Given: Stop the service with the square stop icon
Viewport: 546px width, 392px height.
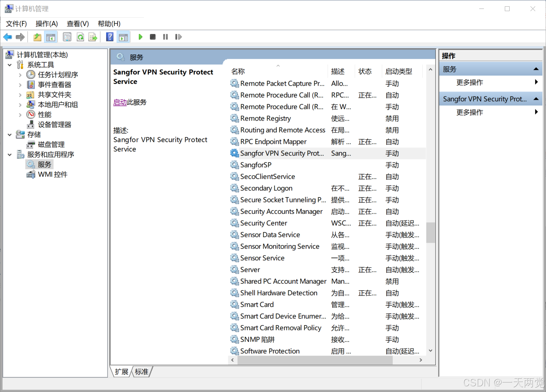Looking at the screenshot, I should tap(153, 37).
